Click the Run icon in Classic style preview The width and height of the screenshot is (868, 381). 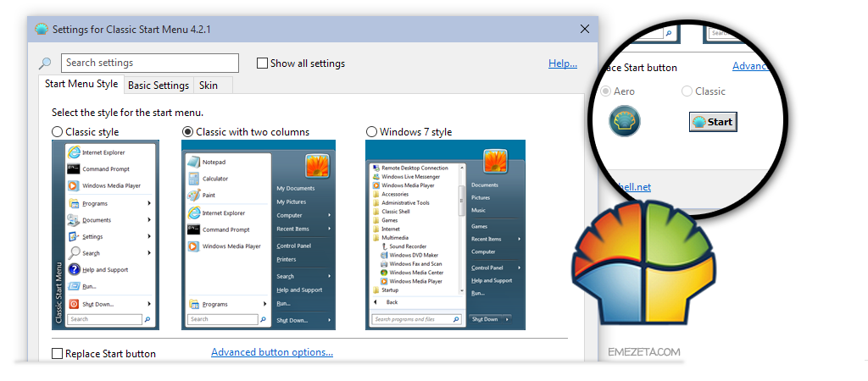pos(74,286)
